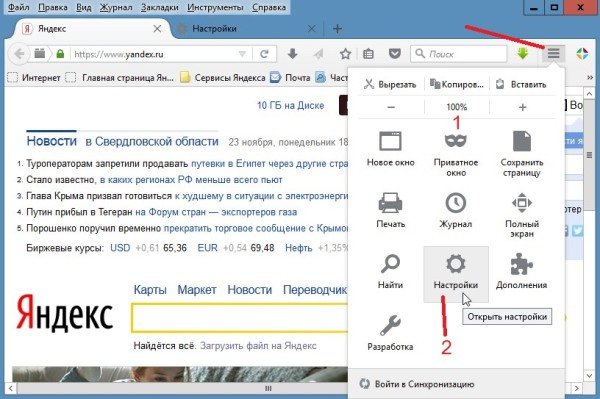Select the Новости news heading tab
600x399 pixels.
[x=52, y=141]
